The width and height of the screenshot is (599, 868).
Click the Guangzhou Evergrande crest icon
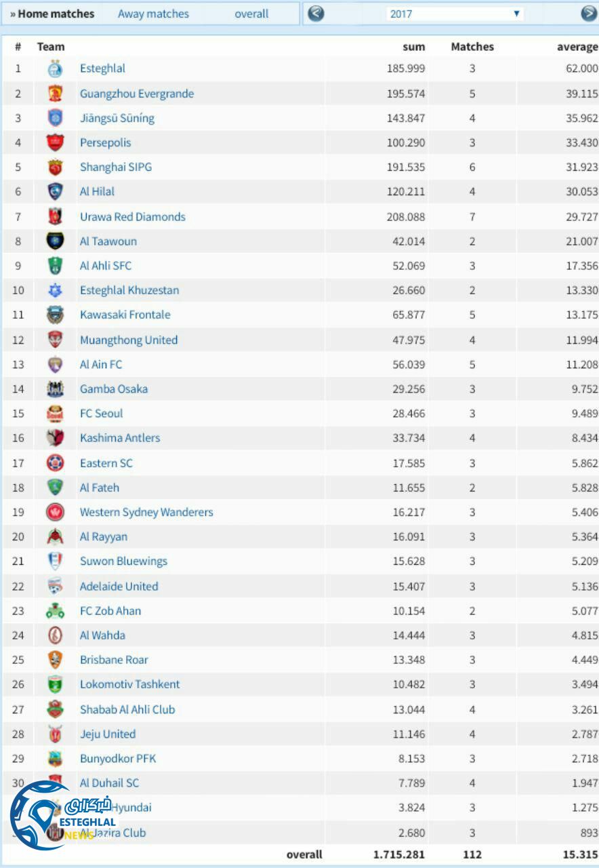pos(55,94)
